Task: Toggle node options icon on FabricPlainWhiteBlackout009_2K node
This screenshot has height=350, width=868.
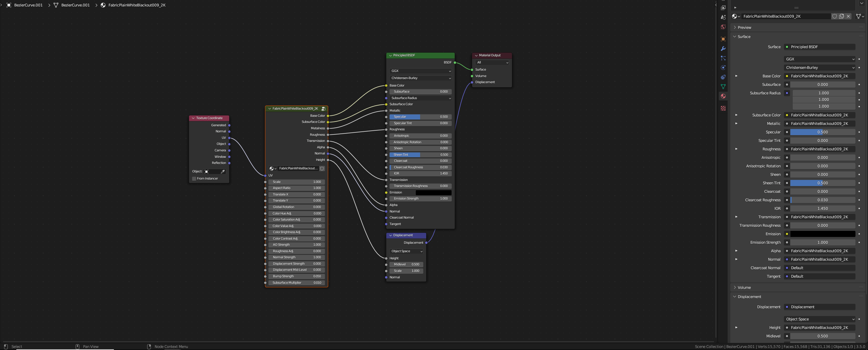Action: click(324, 109)
